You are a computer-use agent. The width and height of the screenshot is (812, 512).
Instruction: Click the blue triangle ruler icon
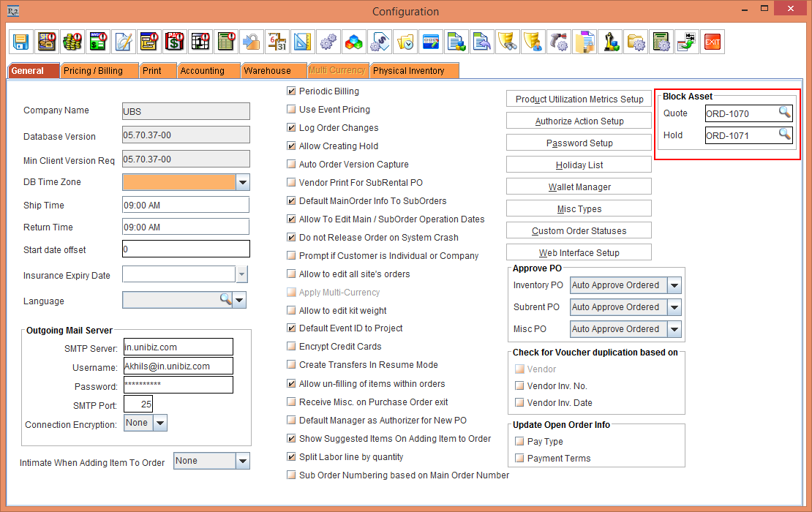click(x=302, y=42)
